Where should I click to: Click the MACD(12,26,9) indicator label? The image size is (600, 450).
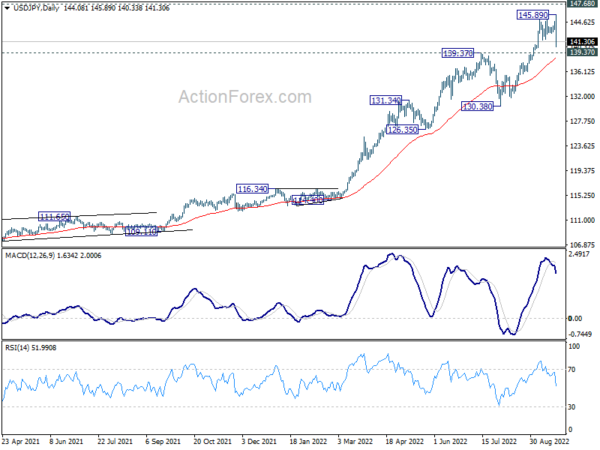click(x=37, y=256)
